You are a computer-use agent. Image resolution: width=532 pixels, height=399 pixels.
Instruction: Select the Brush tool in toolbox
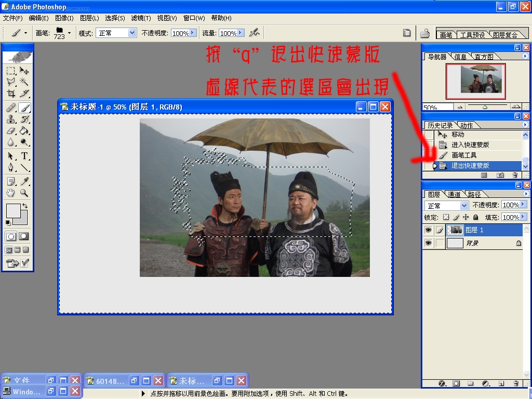coord(24,108)
